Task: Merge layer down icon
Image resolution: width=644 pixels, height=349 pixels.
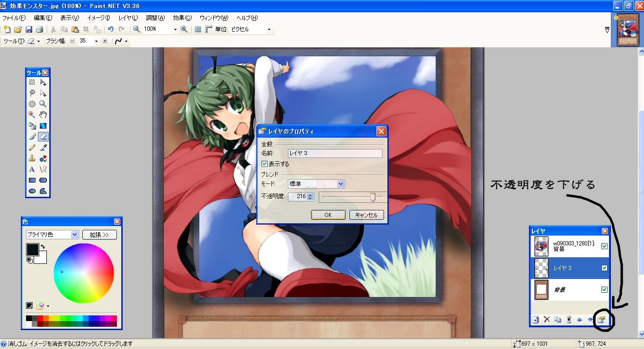Action: coord(568,320)
